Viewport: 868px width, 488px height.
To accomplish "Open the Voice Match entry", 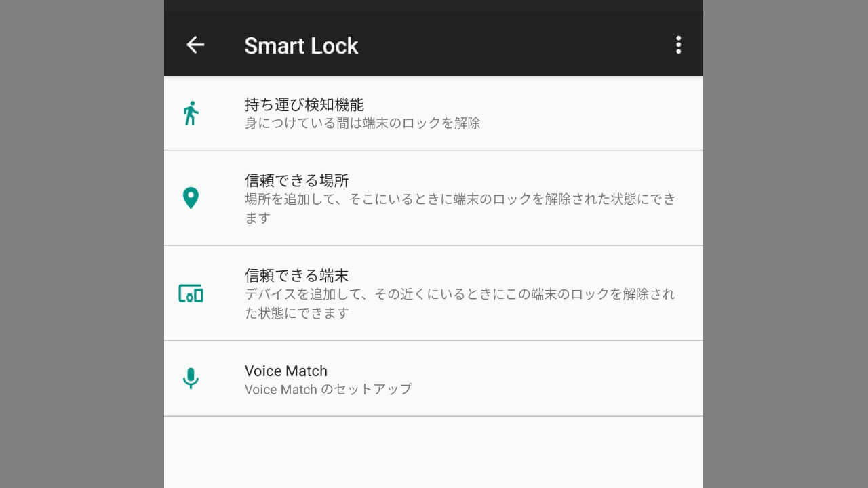I will click(286, 371).
